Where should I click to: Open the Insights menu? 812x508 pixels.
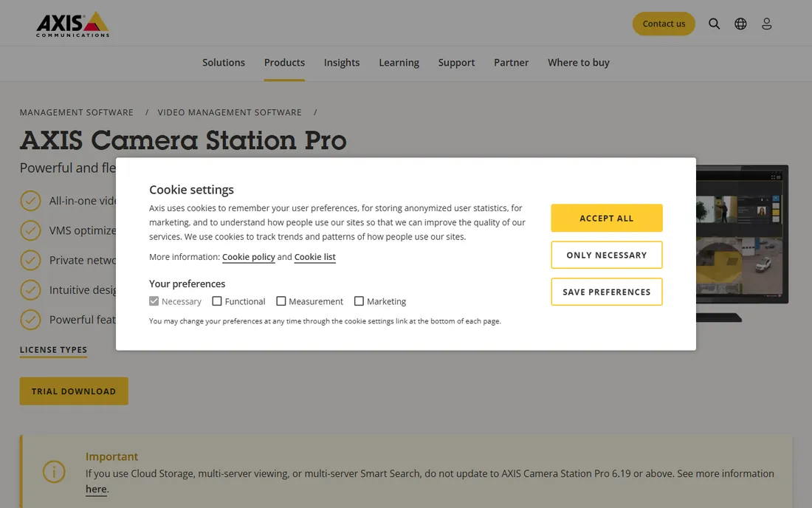[342, 63]
